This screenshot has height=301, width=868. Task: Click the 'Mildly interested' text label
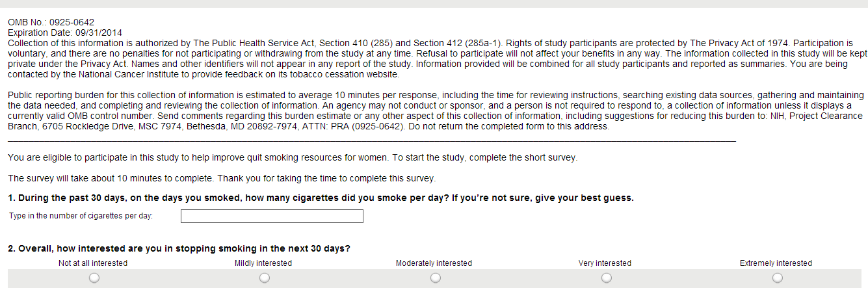263,263
